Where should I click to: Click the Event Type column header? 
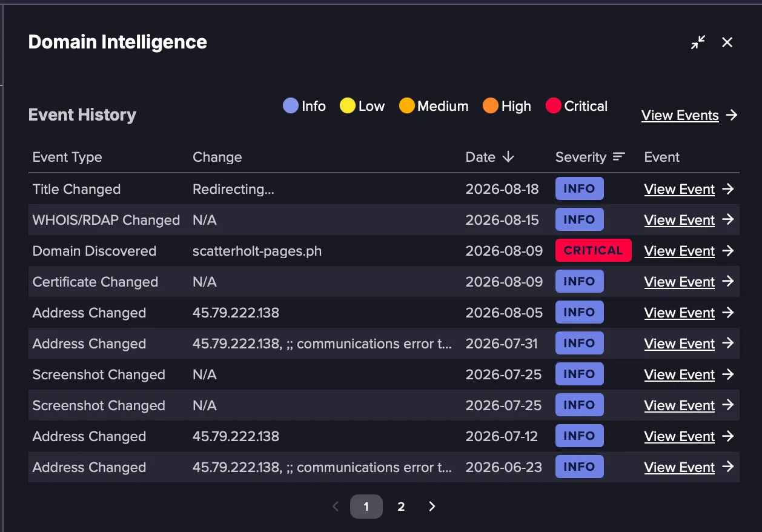click(67, 157)
